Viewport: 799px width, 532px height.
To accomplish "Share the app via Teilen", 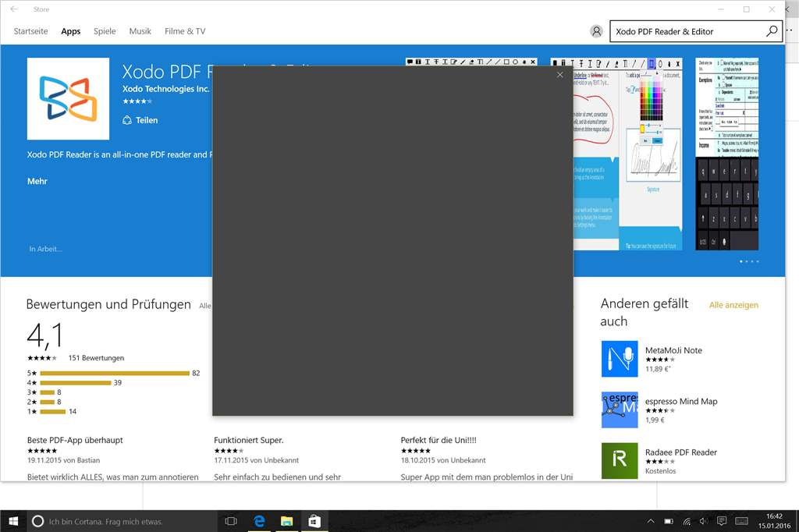I will coord(140,120).
